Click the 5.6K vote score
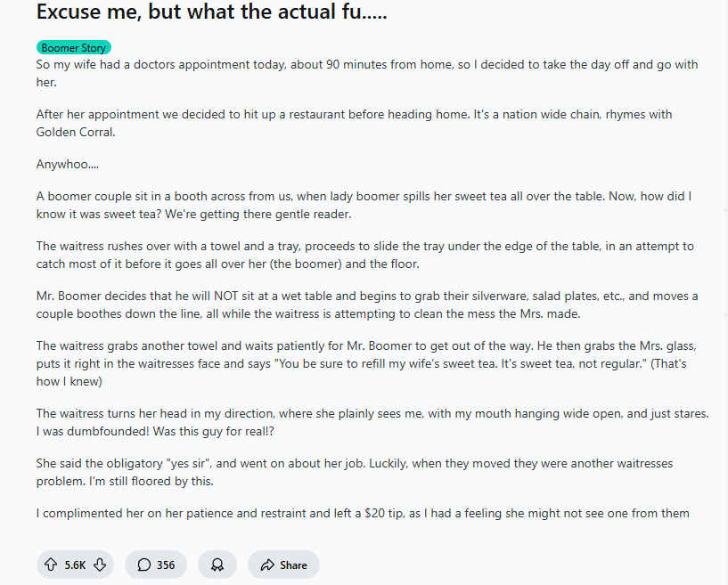The image size is (728, 585). (75, 565)
